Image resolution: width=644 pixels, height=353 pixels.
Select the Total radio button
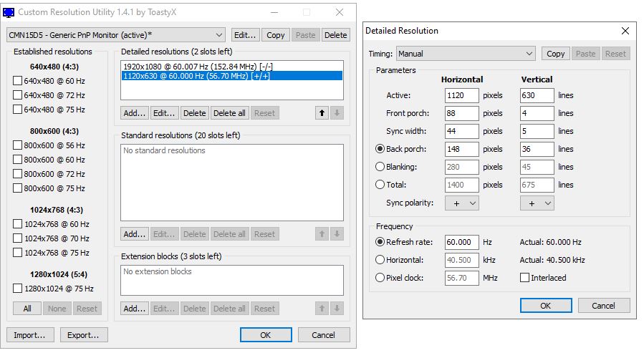coord(380,185)
